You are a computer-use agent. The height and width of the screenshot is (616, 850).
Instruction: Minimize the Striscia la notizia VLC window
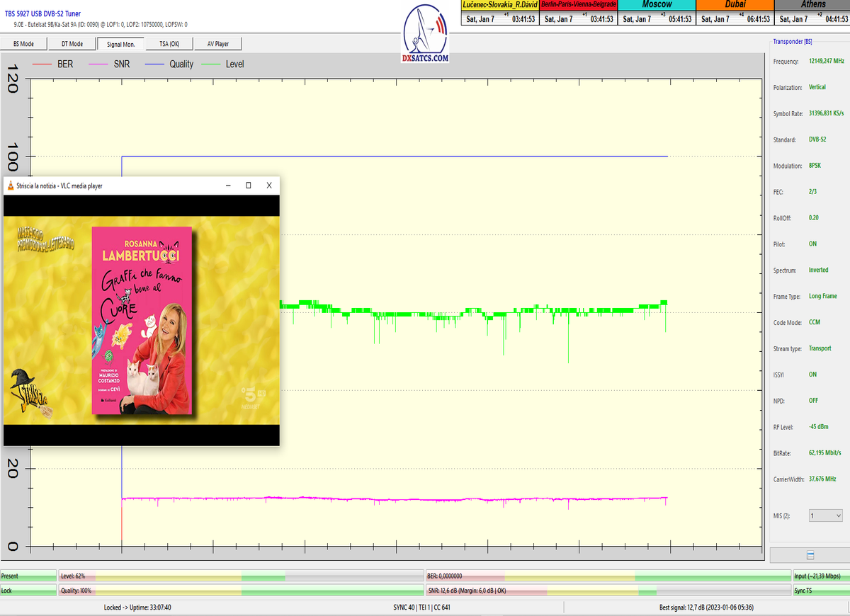pyautogui.click(x=228, y=186)
